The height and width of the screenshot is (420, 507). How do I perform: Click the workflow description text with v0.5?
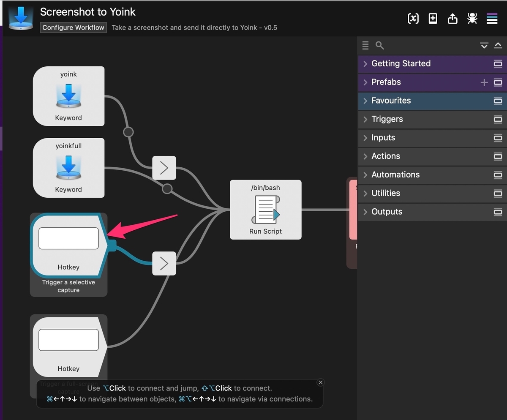coord(194,27)
